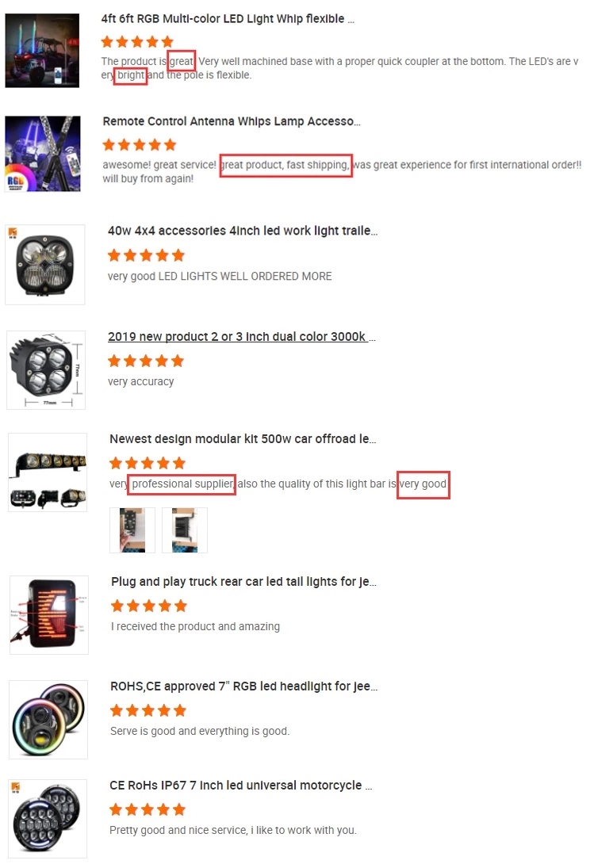Open the RGB LED Light Whip product thumbnail
Viewport: 594px width, 868px height.
[x=42, y=51]
